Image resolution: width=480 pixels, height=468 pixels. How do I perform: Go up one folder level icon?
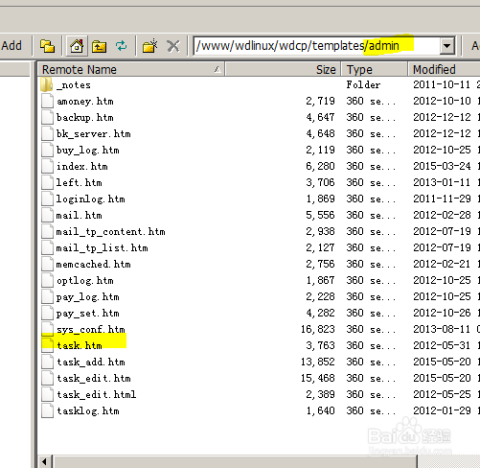click(99, 46)
